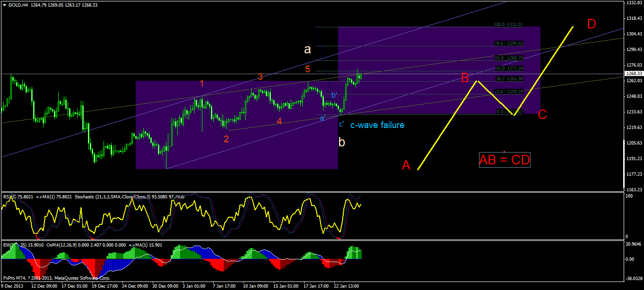The image size is (644, 290).
Task: Click the time axis label '17 Dec 01:00'
Action: click(x=76, y=286)
